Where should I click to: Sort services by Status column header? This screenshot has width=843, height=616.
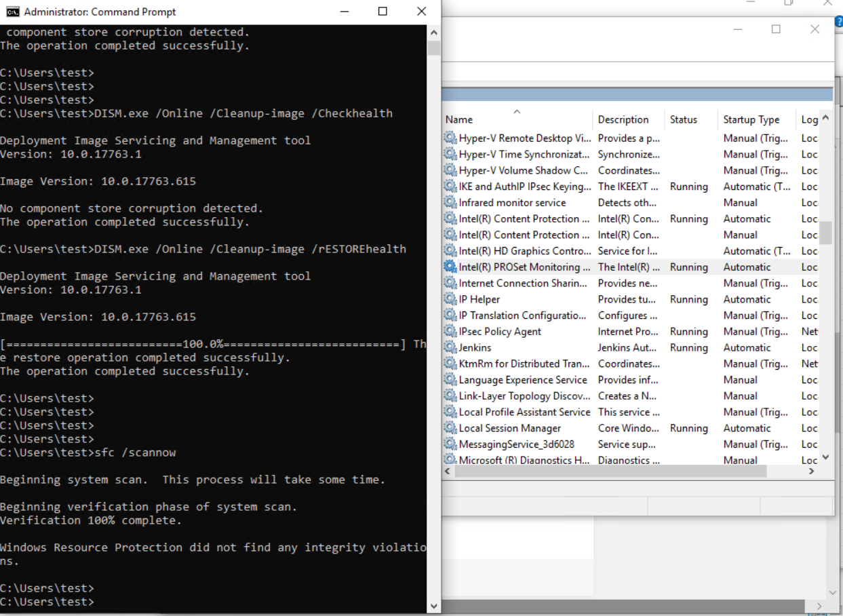(690, 119)
